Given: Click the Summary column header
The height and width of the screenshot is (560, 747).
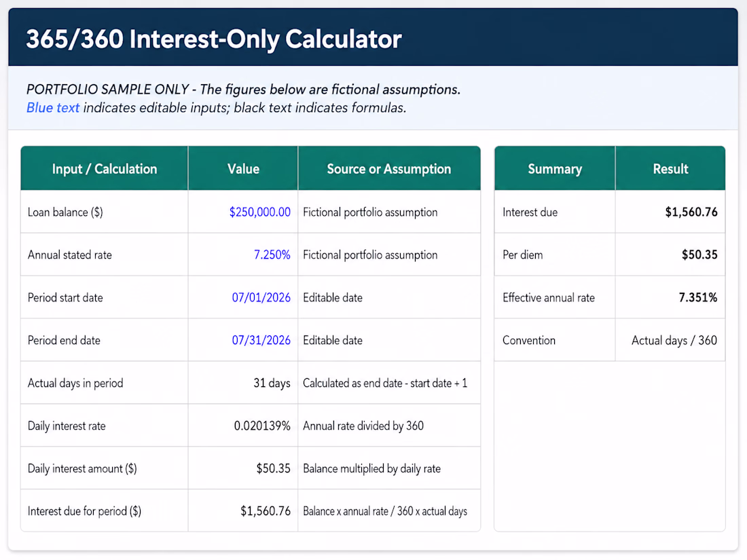Looking at the screenshot, I should (555, 168).
